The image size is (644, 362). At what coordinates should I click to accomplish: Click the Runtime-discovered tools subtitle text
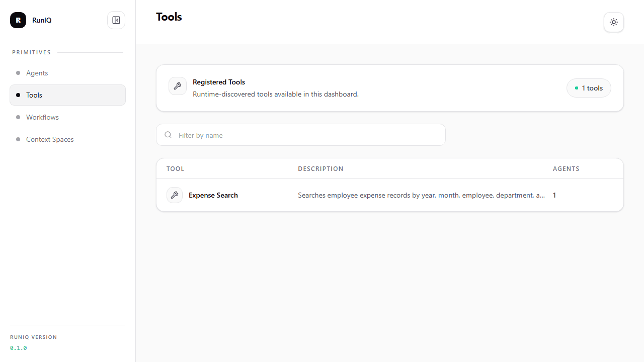tap(276, 94)
